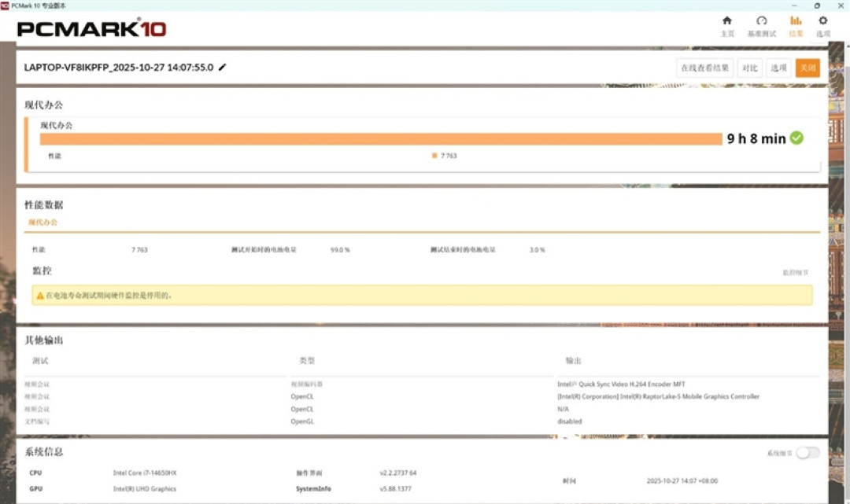Screen dimensions: 850x504
Task: Click the result name LAPTOP-VF8IKPFP_2025-10-27 14:07:55.0
Action: click(x=119, y=67)
